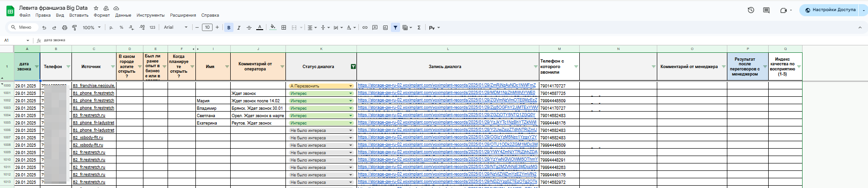This screenshot has width=868, height=188.
Task: Click the print icon in the toolbar
Action: [65, 28]
